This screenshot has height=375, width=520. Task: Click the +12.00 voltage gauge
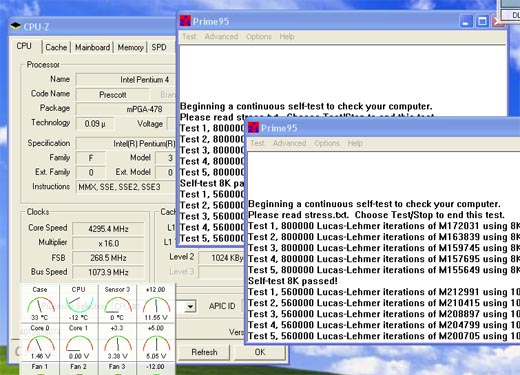click(x=156, y=303)
